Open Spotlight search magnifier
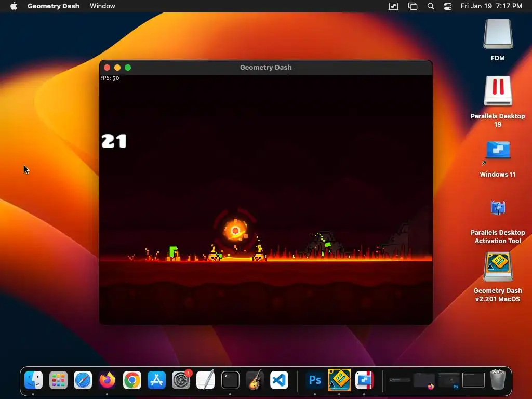Viewport: 532px width, 399px height. pyautogui.click(x=431, y=6)
